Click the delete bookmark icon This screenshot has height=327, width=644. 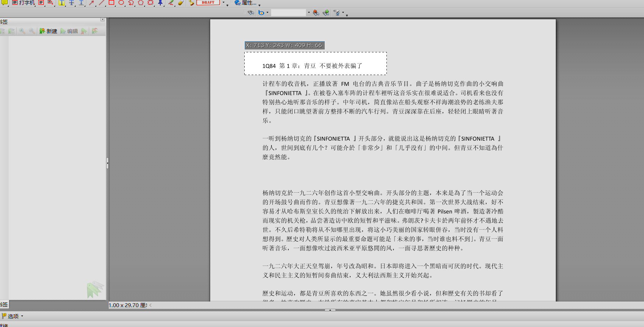pos(84,31)
